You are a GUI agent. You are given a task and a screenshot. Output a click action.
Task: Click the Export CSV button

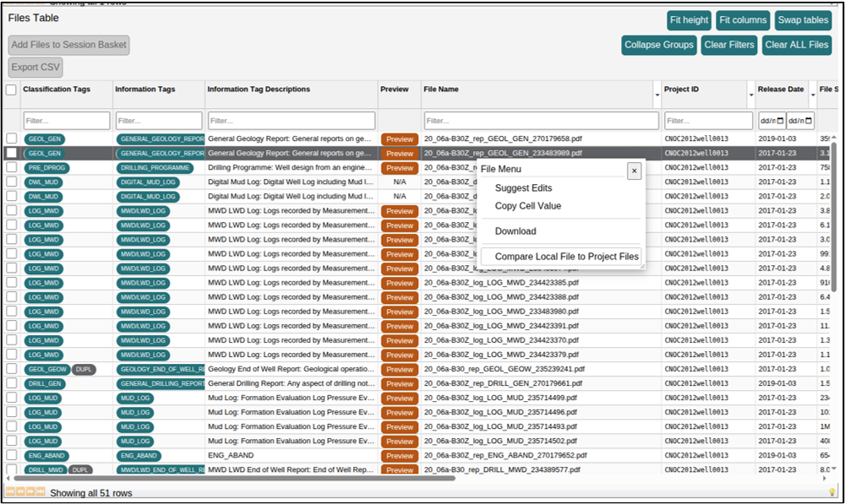point(35,68)
